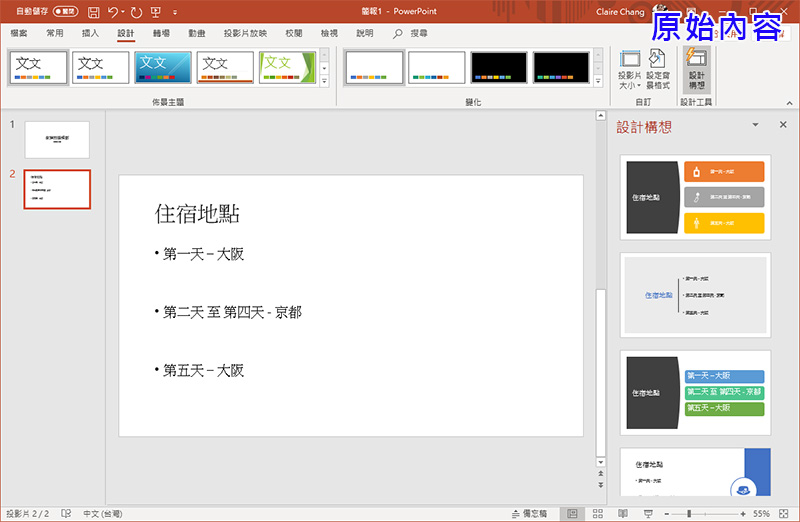800x522 pixels.
Task: Click the accessibility/spell check status icon
Action: point(66,513)
